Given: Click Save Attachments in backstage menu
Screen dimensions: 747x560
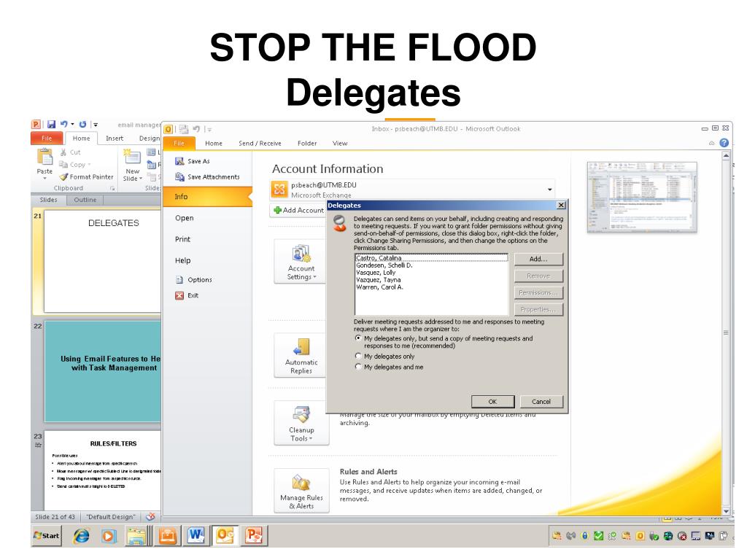Looking at the screenshot, I should (x=207, y=177).
